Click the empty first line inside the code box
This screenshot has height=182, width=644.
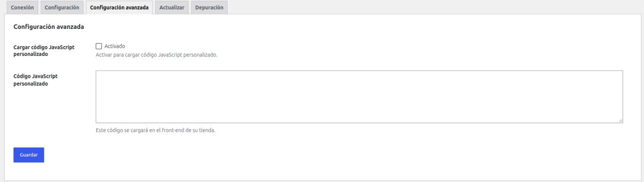click(x=359, y=76)
